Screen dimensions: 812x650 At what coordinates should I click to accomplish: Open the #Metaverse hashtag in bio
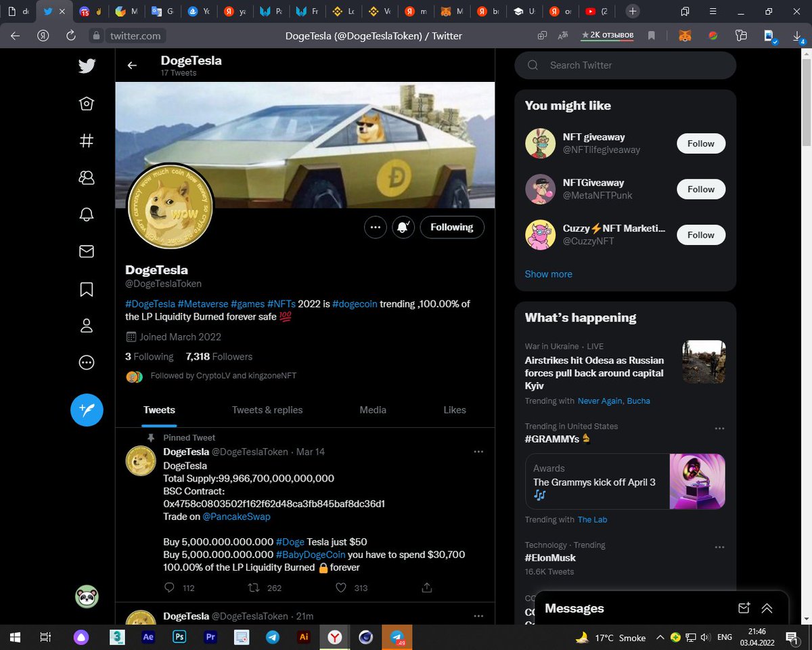[202, 304]
